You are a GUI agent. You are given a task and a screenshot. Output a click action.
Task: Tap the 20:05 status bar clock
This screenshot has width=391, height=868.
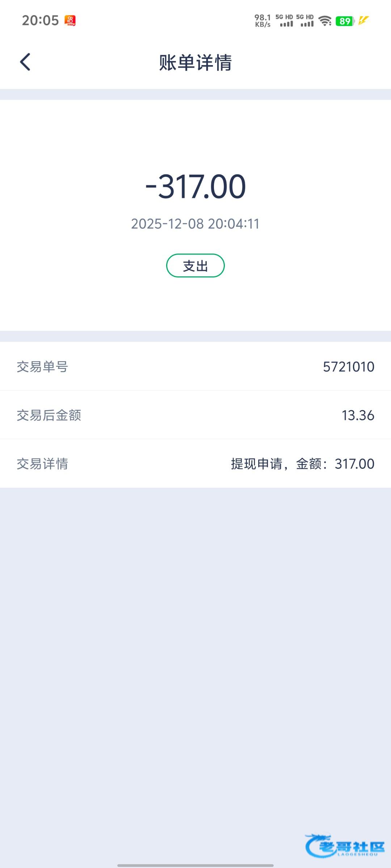click(40, 21)
